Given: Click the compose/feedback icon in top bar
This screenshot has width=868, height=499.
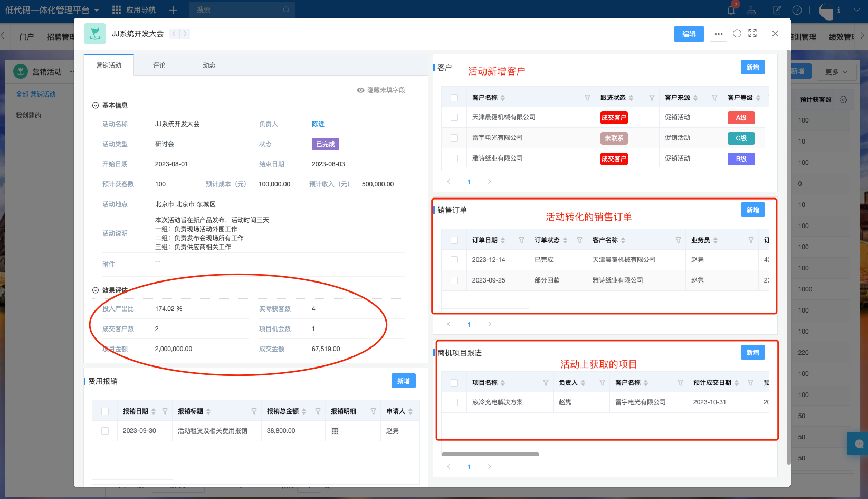Looking at the screenshot, I should pyautogui.click(x=776, y=10).
